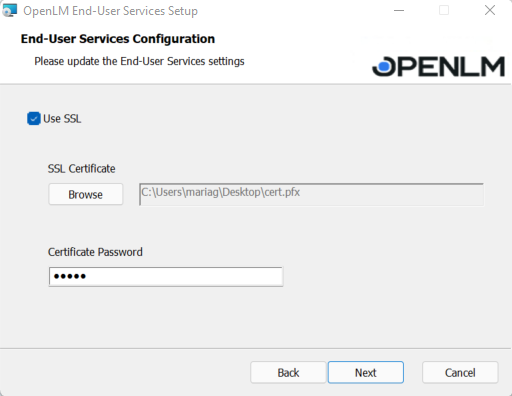Click the 'Certificate Password' label
This screenshot has height=396, width=512.
[x=95, y=252]
